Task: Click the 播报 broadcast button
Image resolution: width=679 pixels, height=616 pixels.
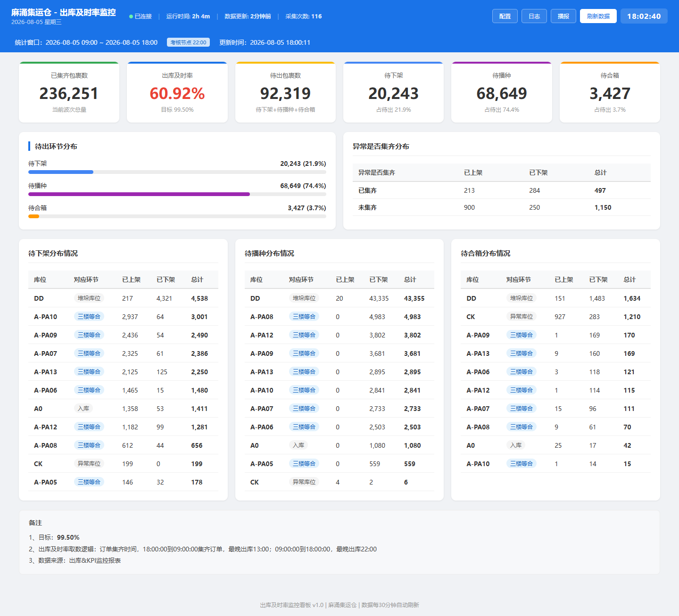Action: pos(563,16)
